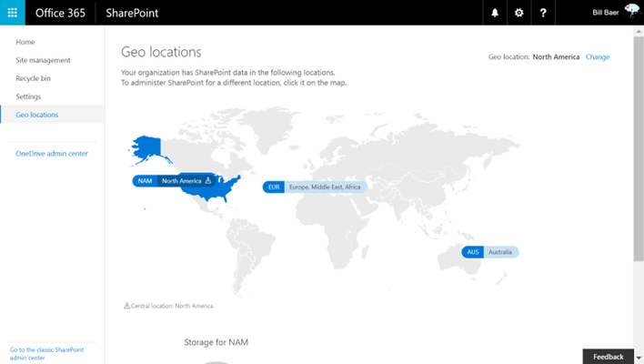
Task: Select the AUS location badge on map
Action: [473, 252]
